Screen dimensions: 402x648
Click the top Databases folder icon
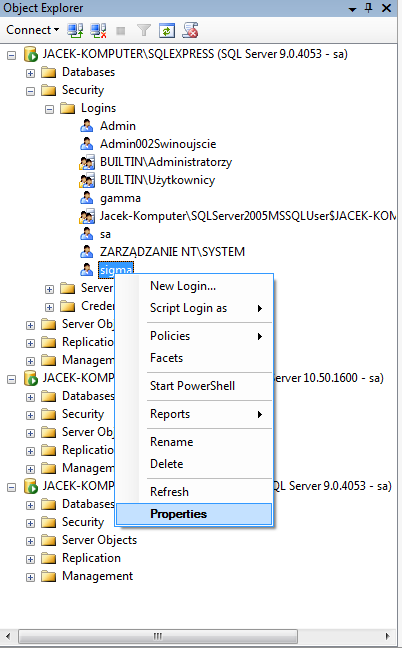49,72
